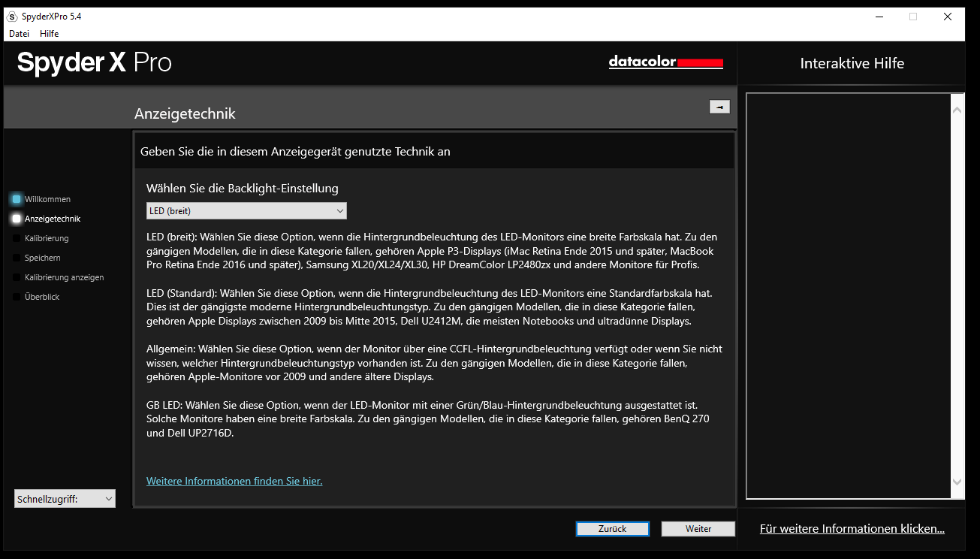The image size is (980, 559).
Task: Click the Allgemein description paragraph
Action: click(434, 363)
